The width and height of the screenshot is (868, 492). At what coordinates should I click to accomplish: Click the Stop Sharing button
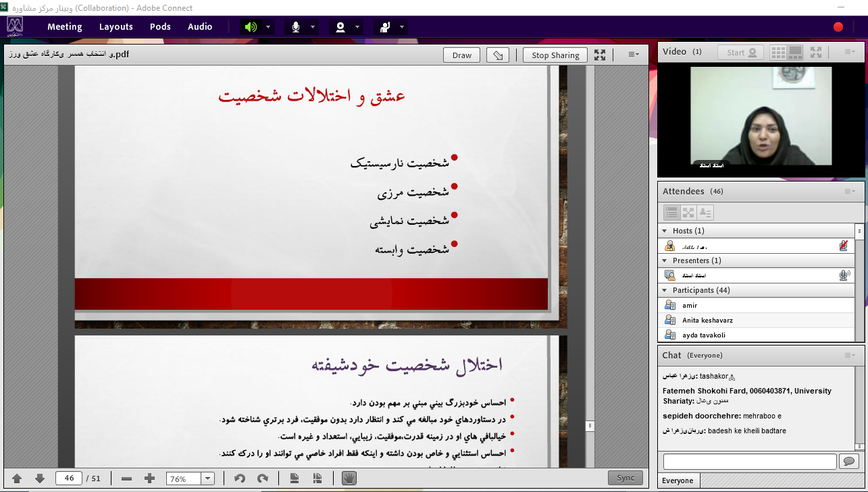(555, 55)
